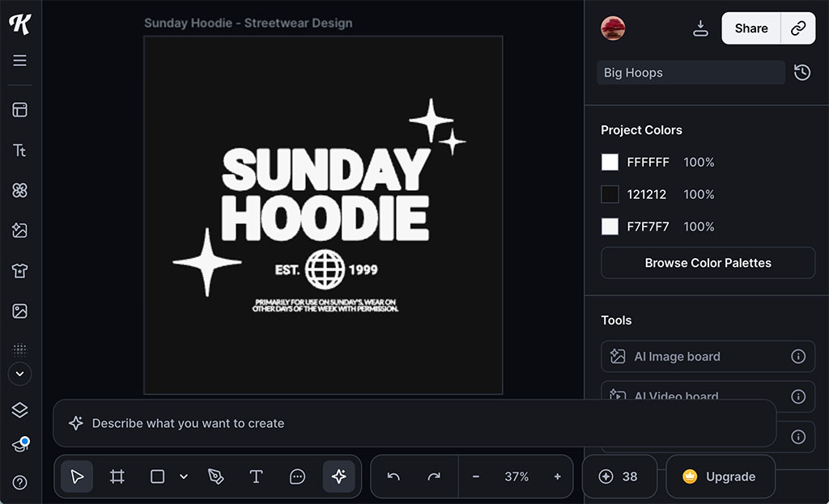The height and width of the screenshot is (504, 829).
Task: Browse Elements via the flower sidebar icon
Action: pos(20,190)
